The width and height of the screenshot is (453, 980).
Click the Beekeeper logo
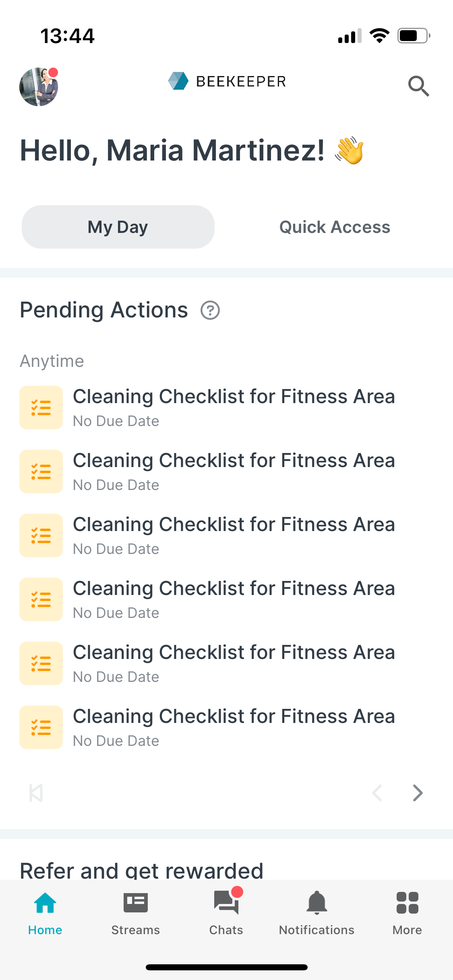(227, 81)
